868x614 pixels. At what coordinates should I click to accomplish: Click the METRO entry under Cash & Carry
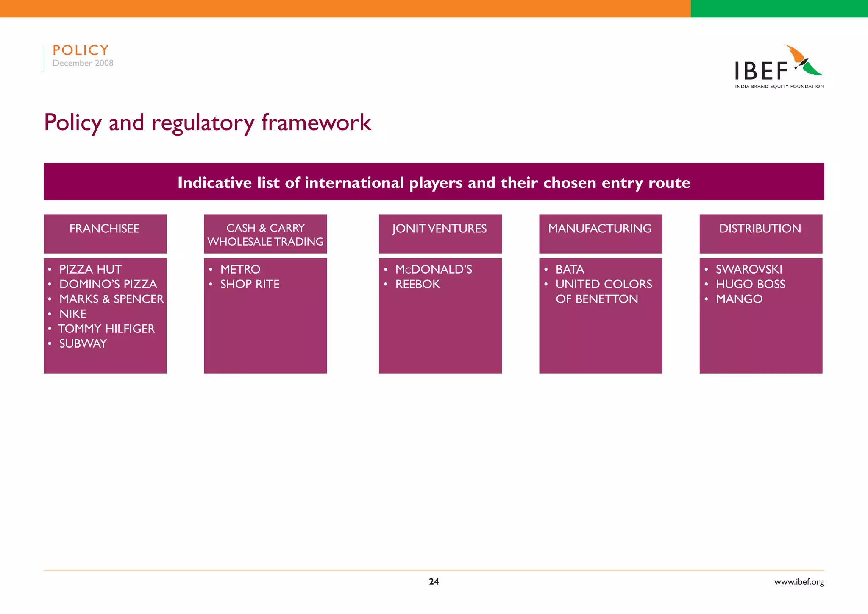tap(240, 269)
